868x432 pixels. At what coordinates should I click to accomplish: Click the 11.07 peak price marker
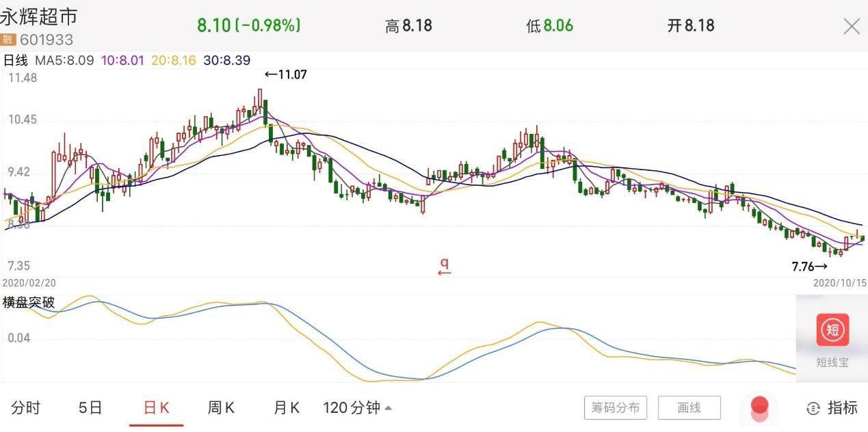click(286, 75)
